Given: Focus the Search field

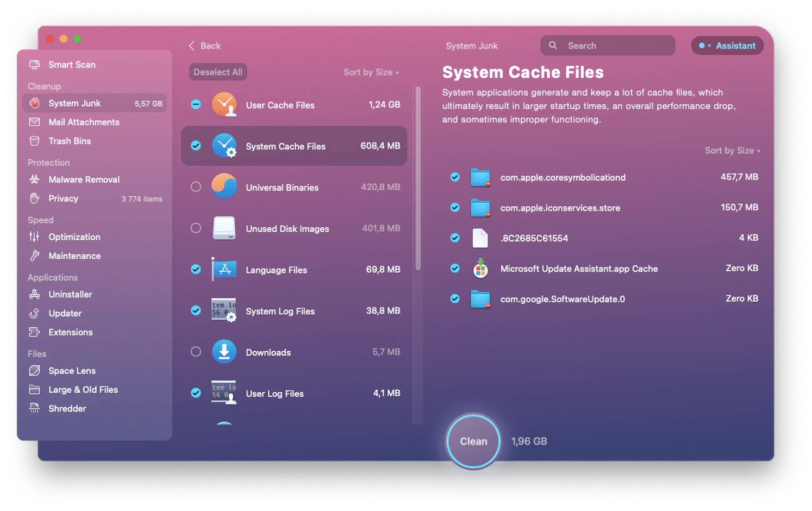Looking at the screenshot, I should point(608,46).
